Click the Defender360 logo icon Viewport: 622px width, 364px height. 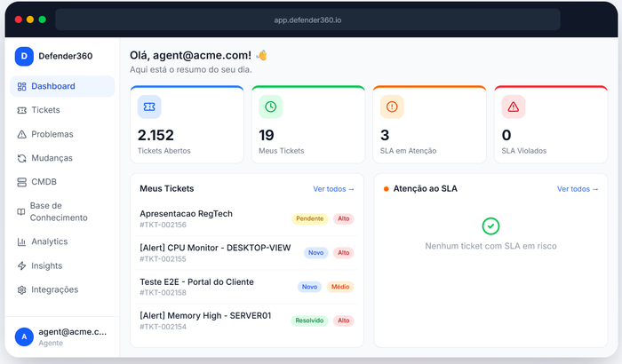tap(25, 56)
